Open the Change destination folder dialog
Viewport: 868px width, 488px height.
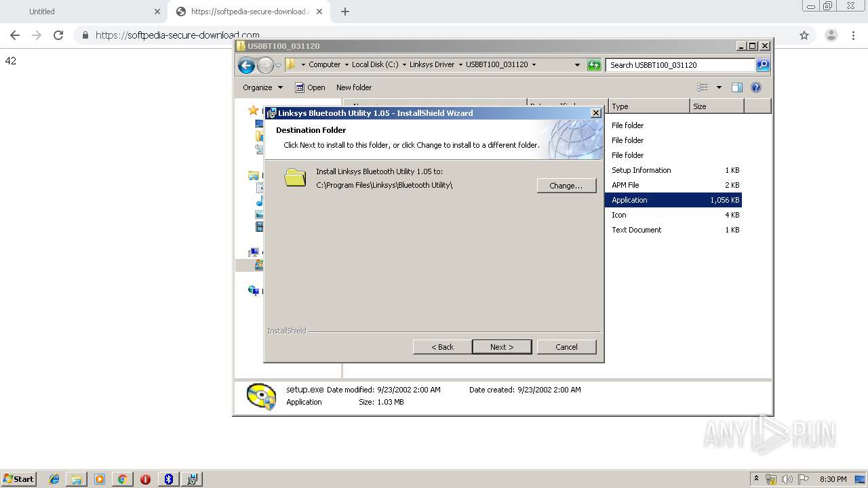tap(566, 186)
